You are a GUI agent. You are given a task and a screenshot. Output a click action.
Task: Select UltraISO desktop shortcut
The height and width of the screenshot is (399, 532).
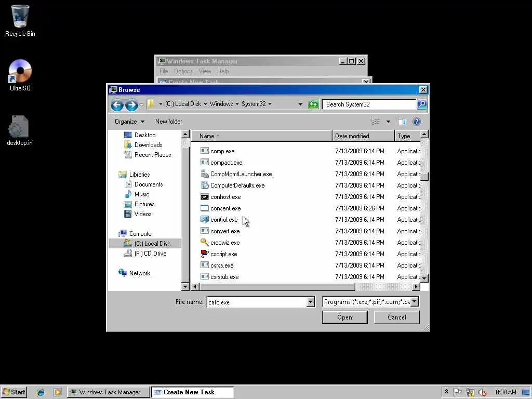[20, 75]
